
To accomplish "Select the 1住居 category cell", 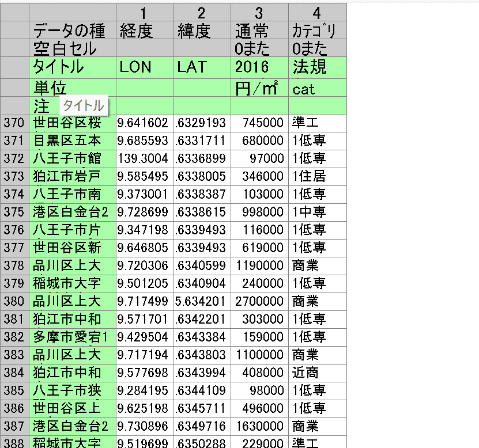I will coord(318,177).
